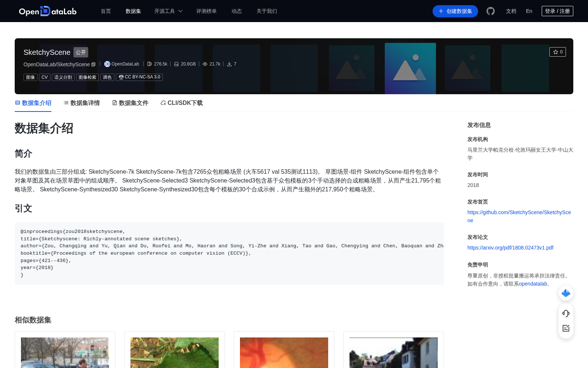Screen dimensions: 588x368
Task: Switch to the 数据集文件 tab
Action: 130,103
